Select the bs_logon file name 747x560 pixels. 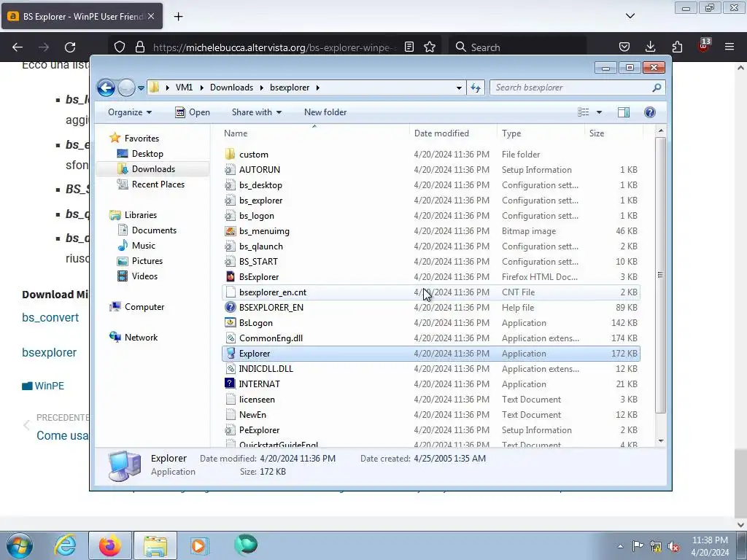point(256,216)
